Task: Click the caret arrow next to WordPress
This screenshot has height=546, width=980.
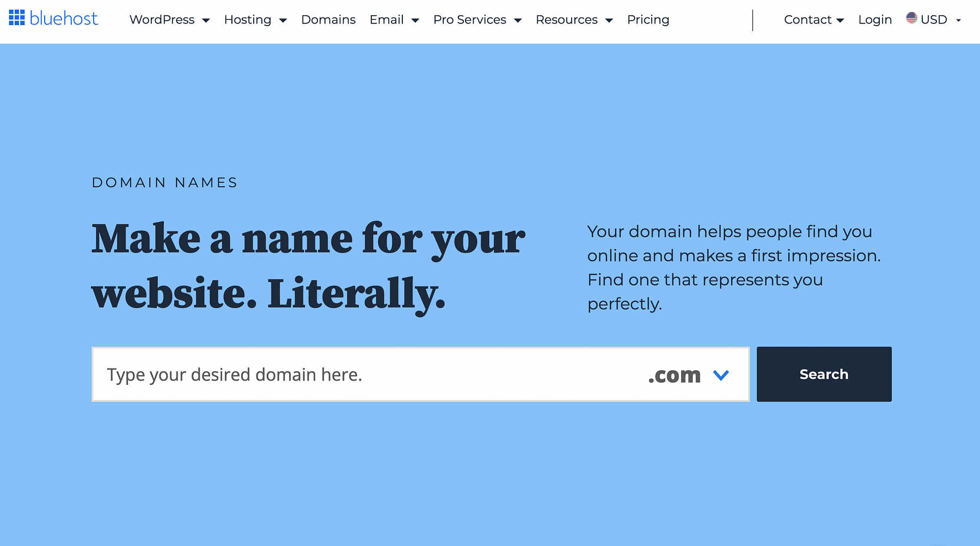Action: tap(206, 21)
